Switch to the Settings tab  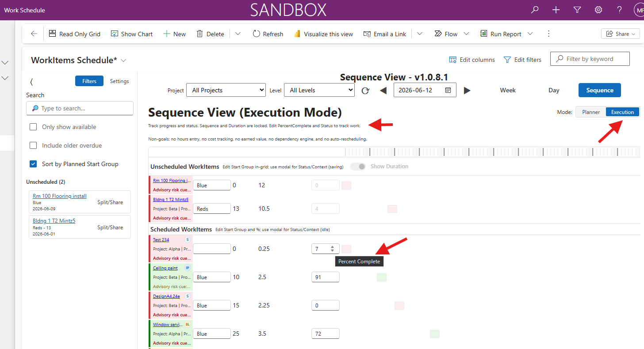point(119,81)
